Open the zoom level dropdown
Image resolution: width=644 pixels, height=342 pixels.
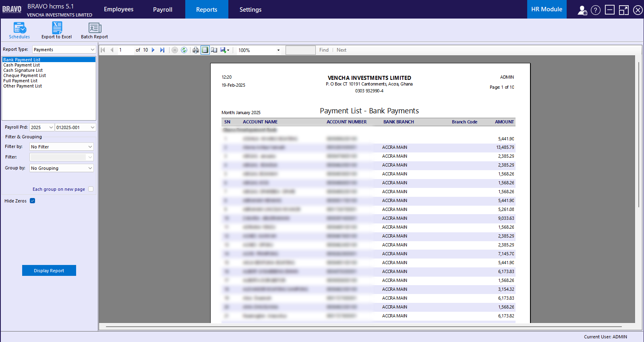pyautogui.click(x=278, y=50)
